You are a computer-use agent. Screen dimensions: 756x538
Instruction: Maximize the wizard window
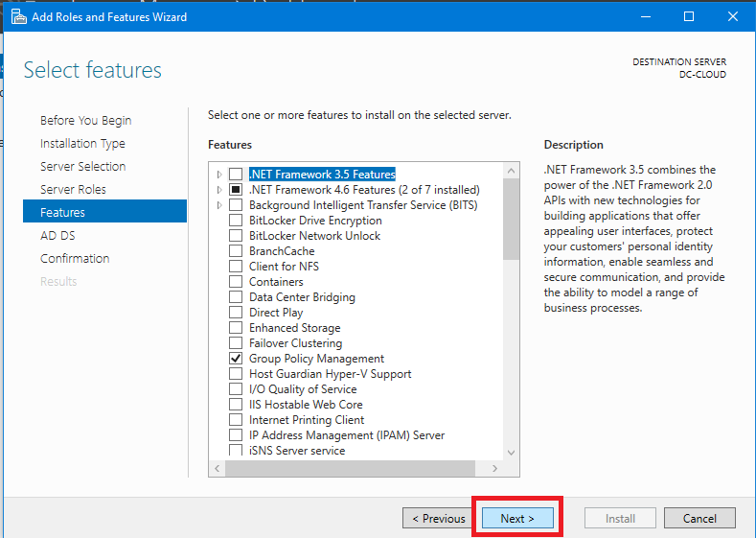pyautogui.click(x=689, y=16)
